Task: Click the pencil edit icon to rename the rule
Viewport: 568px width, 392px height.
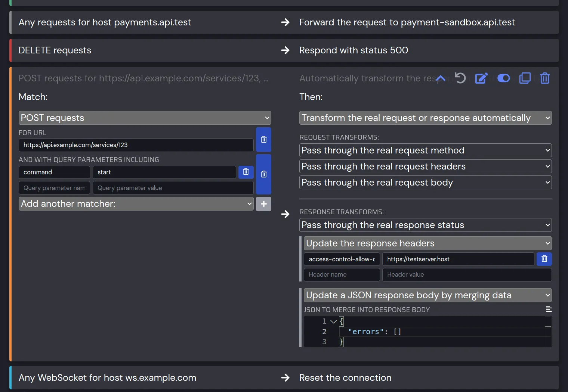Action: [x=481, y=78]
